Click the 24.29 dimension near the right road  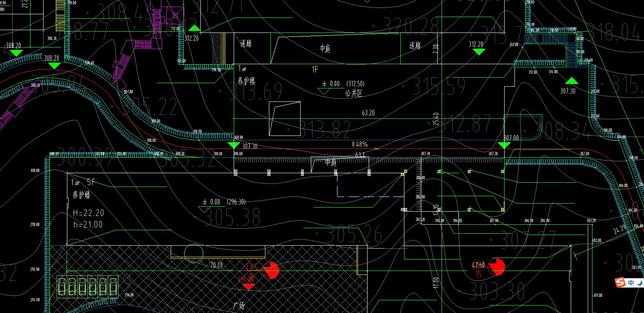coord(619,229)
